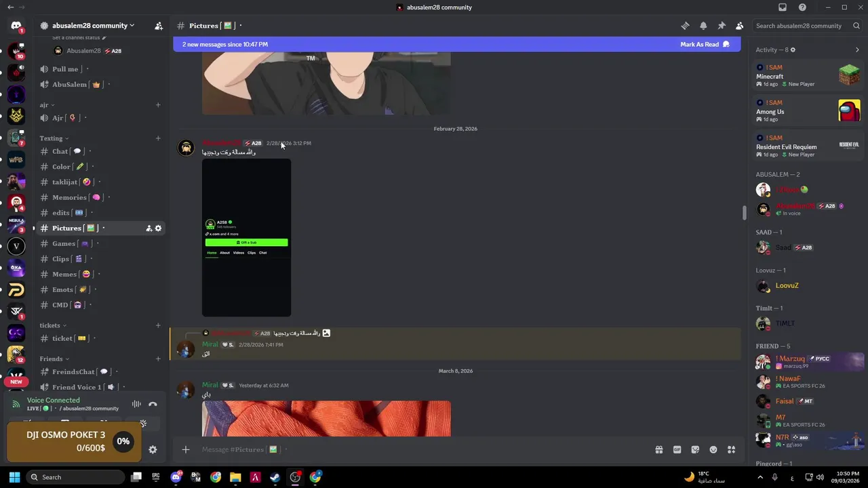Screen dimensions: 868x488
Task: Click the create invite icon for Pictures channel
Action: [x=149, y=228]
